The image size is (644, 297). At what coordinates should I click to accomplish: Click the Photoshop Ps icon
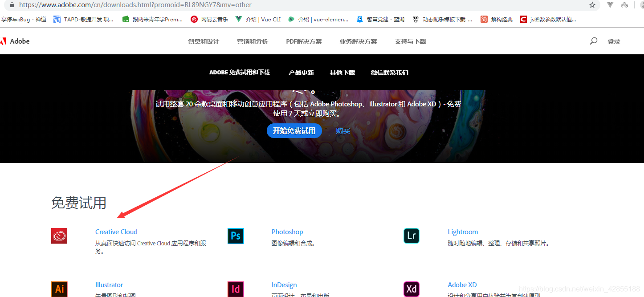[236, 236]
